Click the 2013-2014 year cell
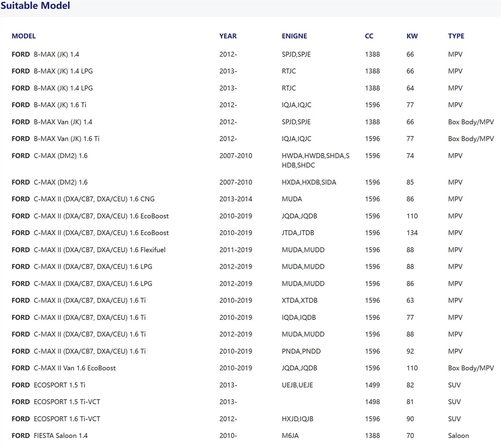Image resolution: width=501 pixels, height=448 pixels. click(236, 199)
